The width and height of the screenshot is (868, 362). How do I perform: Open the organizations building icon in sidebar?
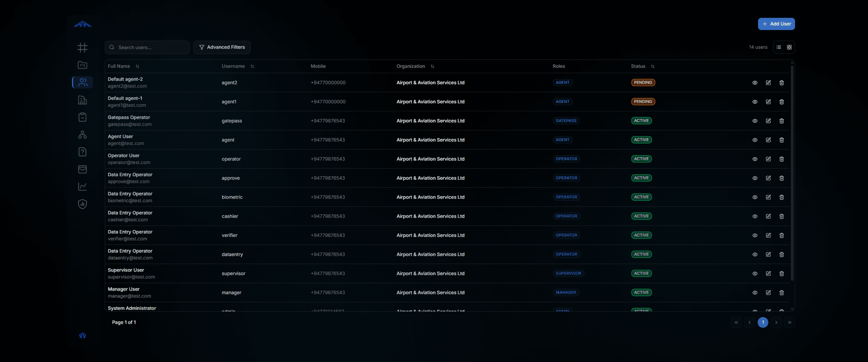pos(82,100)
